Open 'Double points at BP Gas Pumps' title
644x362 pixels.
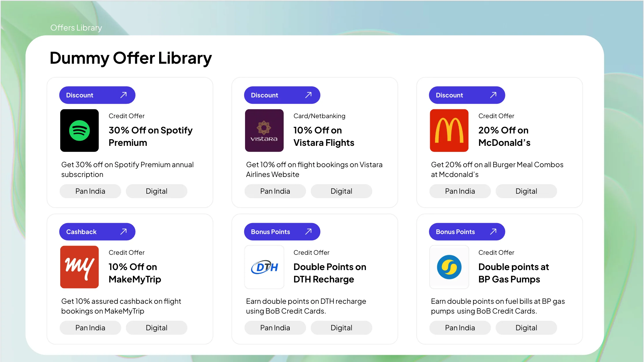tap(513, 273)
